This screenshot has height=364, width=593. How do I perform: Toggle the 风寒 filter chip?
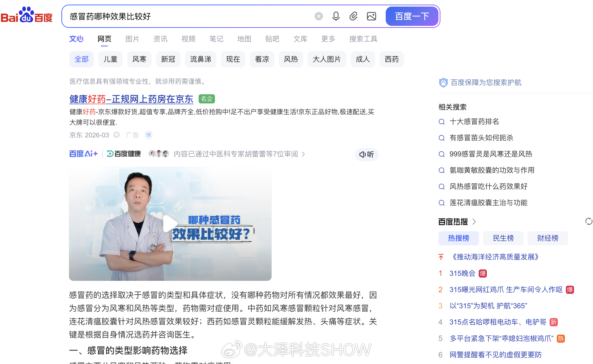[139, 59]
